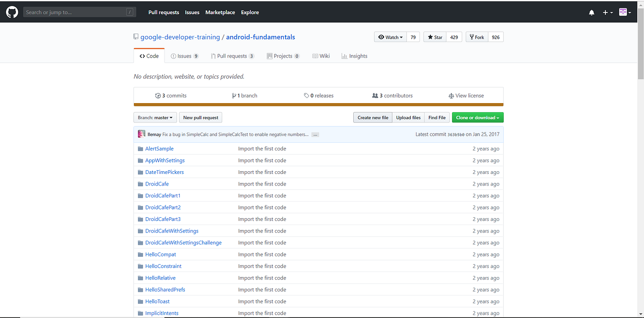The height and width of the screenshot is (318, 644).
Task: Switch to the Issues tab
Action: tap(184, 56)
